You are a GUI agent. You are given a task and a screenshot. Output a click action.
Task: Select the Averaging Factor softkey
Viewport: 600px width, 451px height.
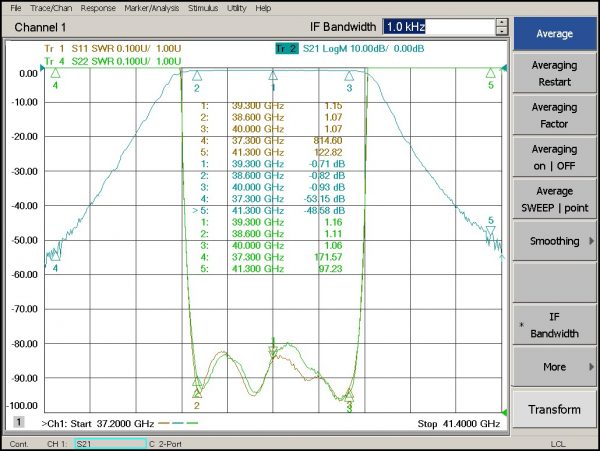click(x=554, y=116)
